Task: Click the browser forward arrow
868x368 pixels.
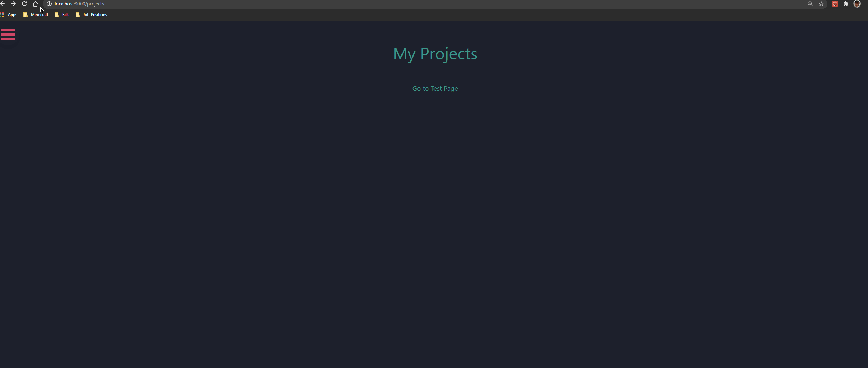Action: [13, 4]
